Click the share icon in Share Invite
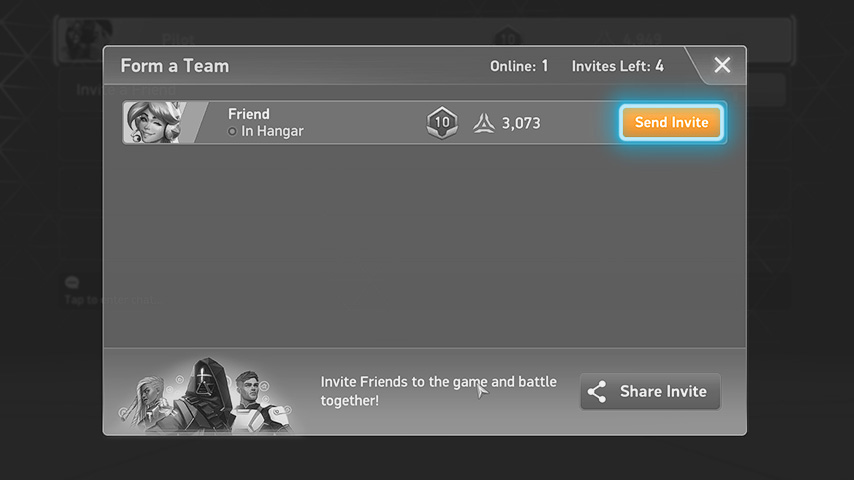Screen dimensions: 854x480 click(x=597, y=392)
